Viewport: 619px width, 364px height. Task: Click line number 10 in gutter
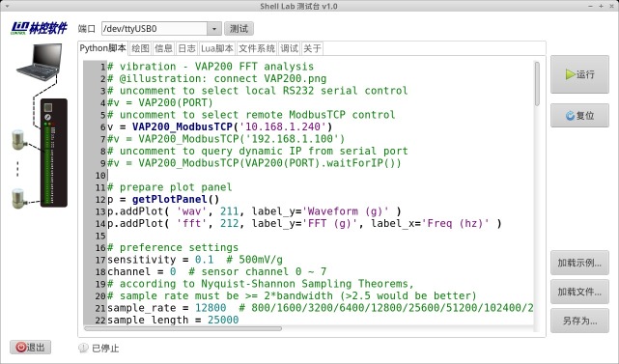tap(100, 176)
